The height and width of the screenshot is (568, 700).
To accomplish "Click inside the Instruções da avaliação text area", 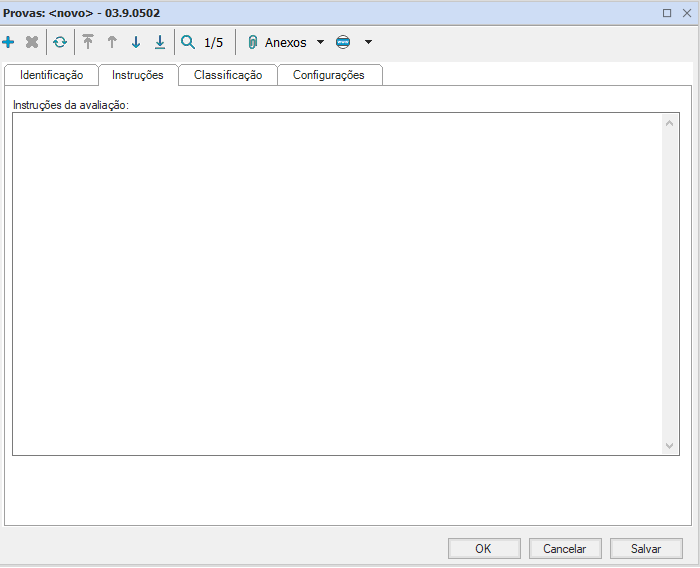I will click(x=336, y=283).
